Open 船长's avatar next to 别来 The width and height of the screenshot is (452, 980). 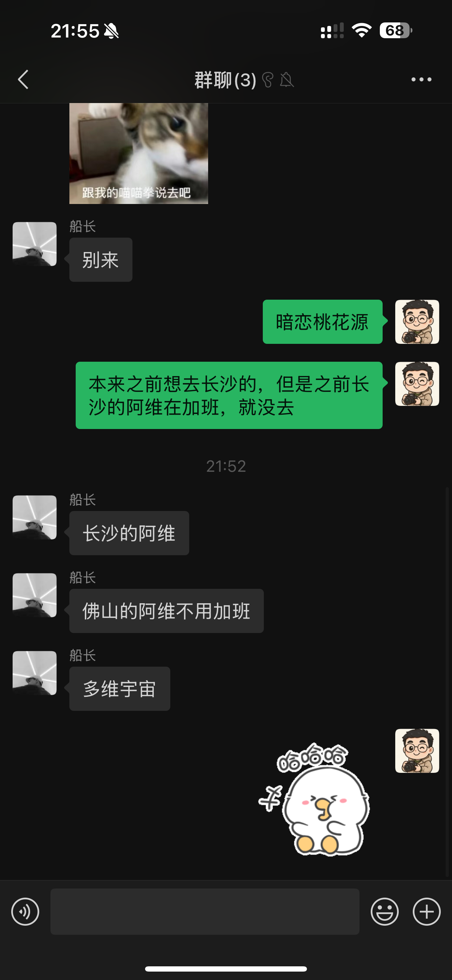click(x=35, y=244)
